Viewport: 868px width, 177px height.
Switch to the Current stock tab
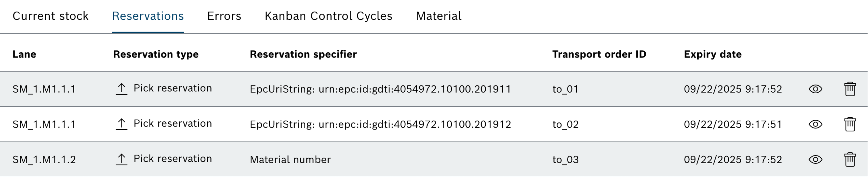[51, 16]
